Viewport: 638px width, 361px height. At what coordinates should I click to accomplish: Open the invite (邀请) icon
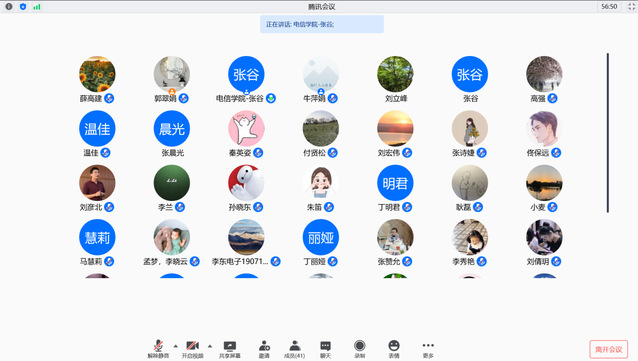pos(264,349)
